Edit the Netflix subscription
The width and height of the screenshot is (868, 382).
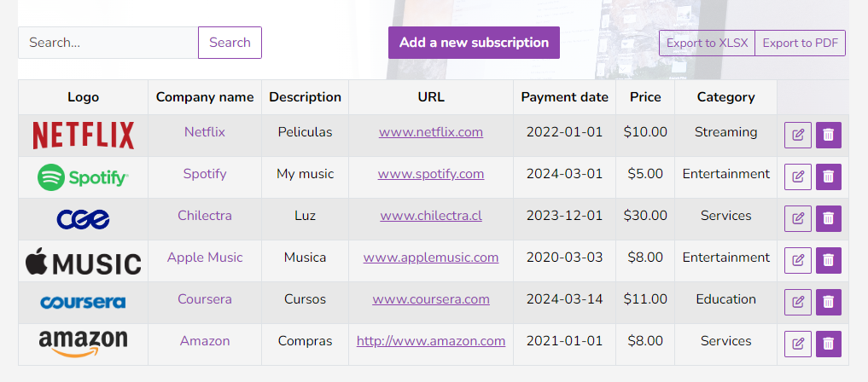click(798, 135)
